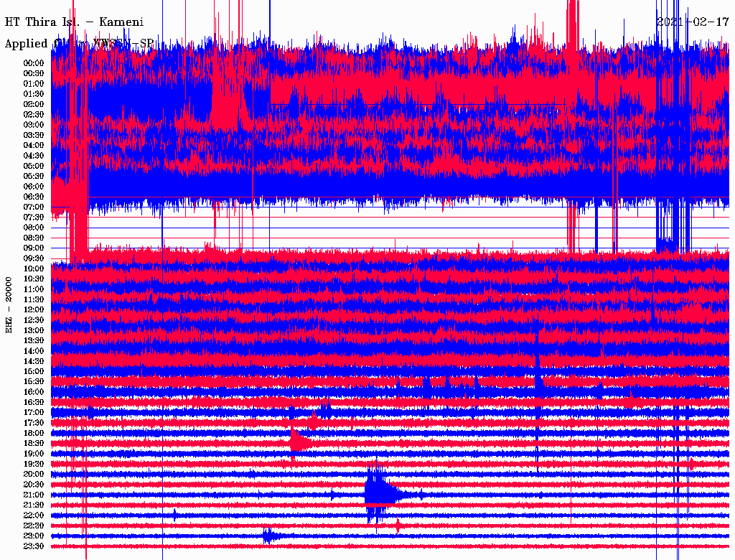Select the 11:30 time label

34,299
